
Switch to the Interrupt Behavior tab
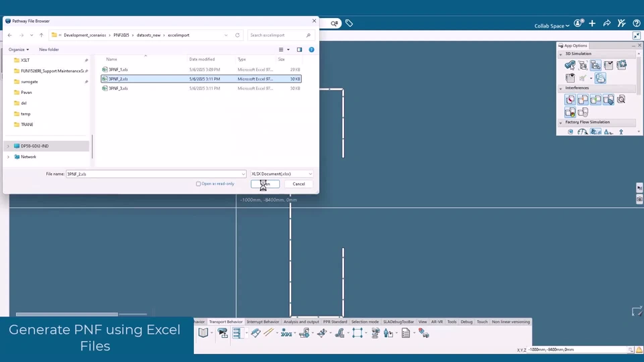click(x=262, y=322)
